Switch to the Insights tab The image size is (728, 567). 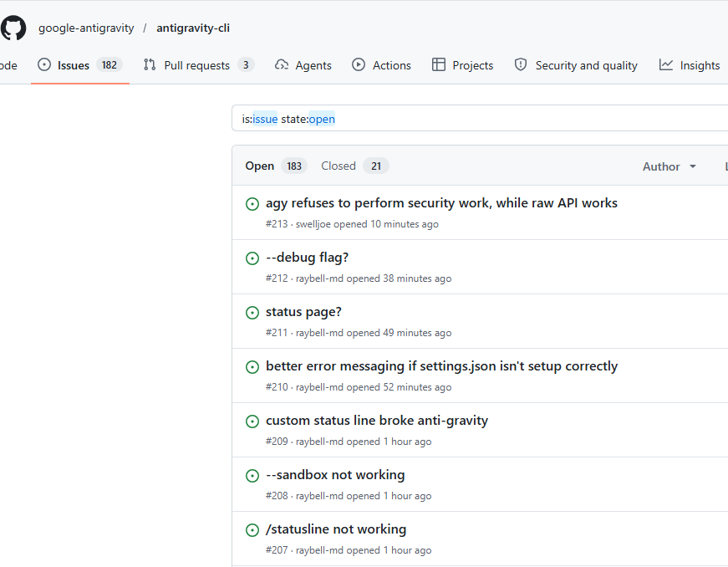point(690,65)
